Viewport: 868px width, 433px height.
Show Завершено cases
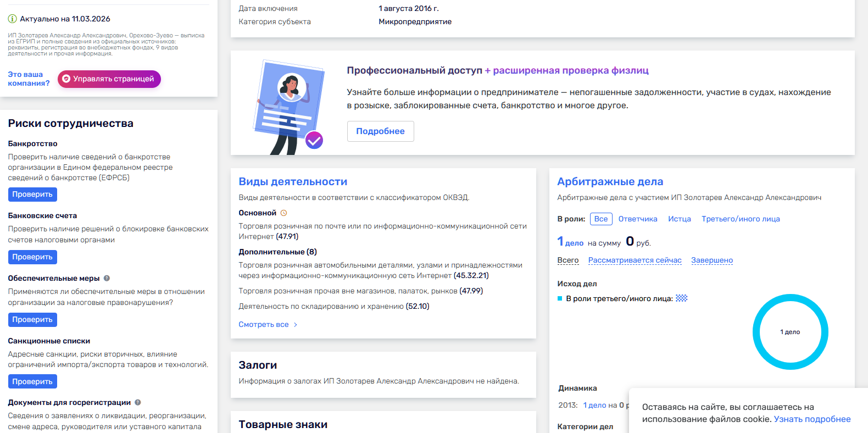[712, 260]
